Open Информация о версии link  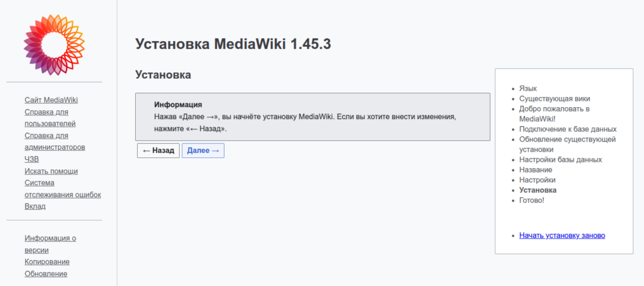pos(50,244)
